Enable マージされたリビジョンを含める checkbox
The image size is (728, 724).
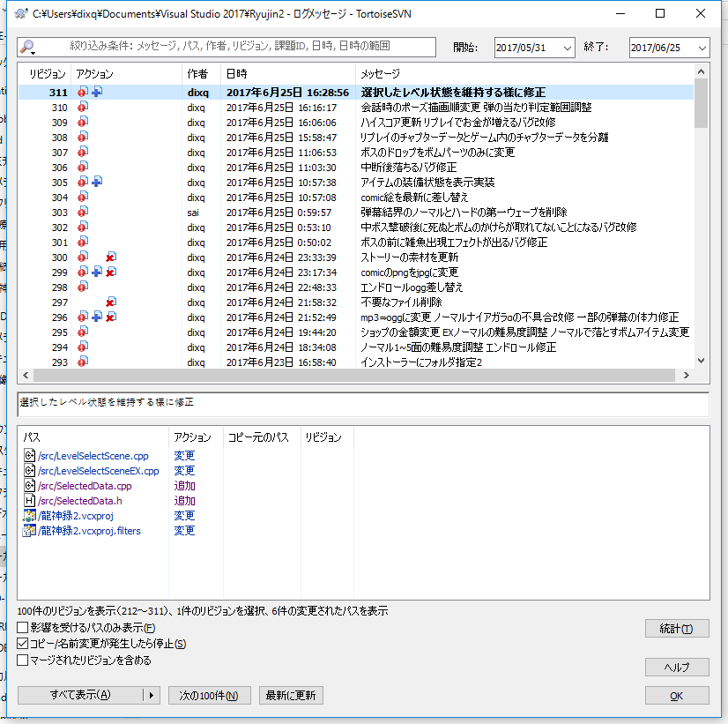(x=24, y=660)
